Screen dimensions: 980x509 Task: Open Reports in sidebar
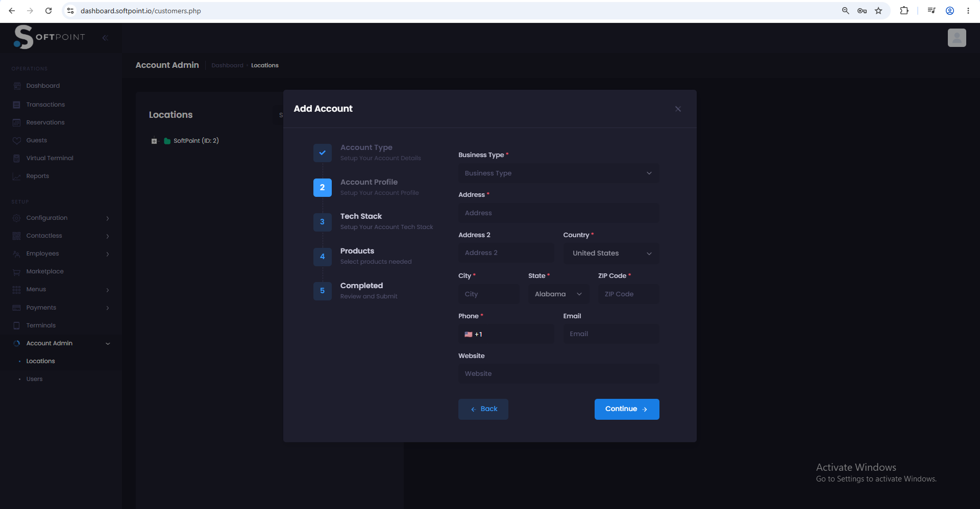pos(38,176)
